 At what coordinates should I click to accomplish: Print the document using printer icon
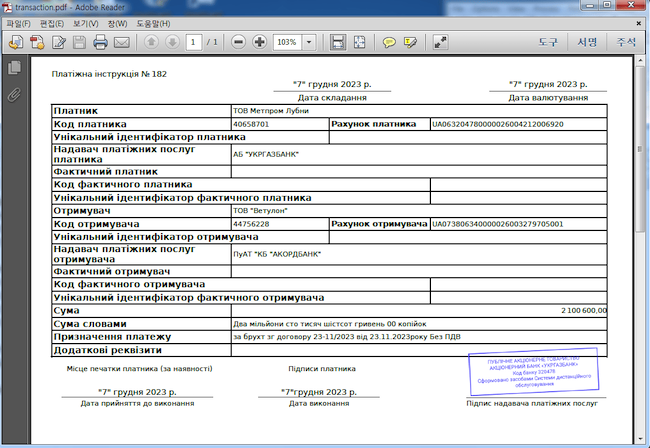100,42
